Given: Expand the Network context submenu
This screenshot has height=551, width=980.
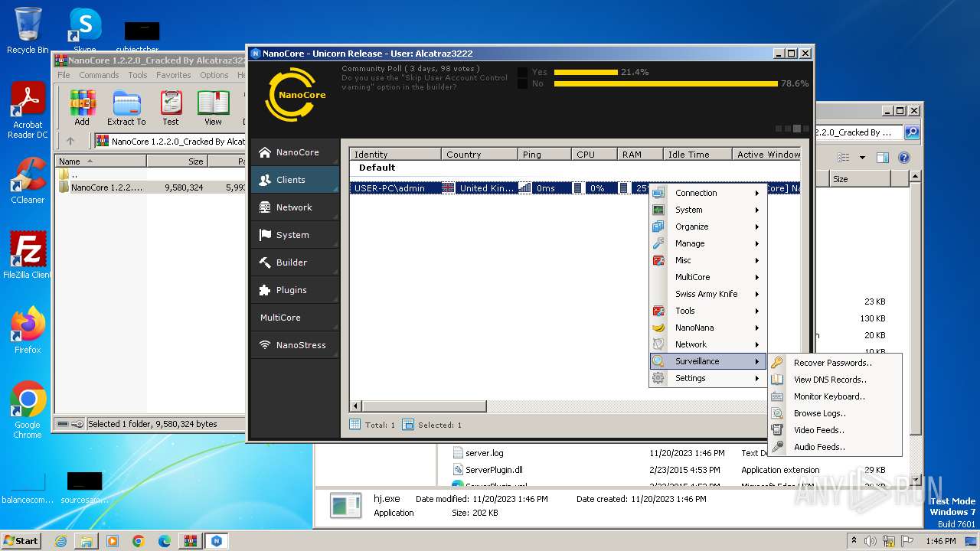Looking at the screenshot, I should [707, 344].
